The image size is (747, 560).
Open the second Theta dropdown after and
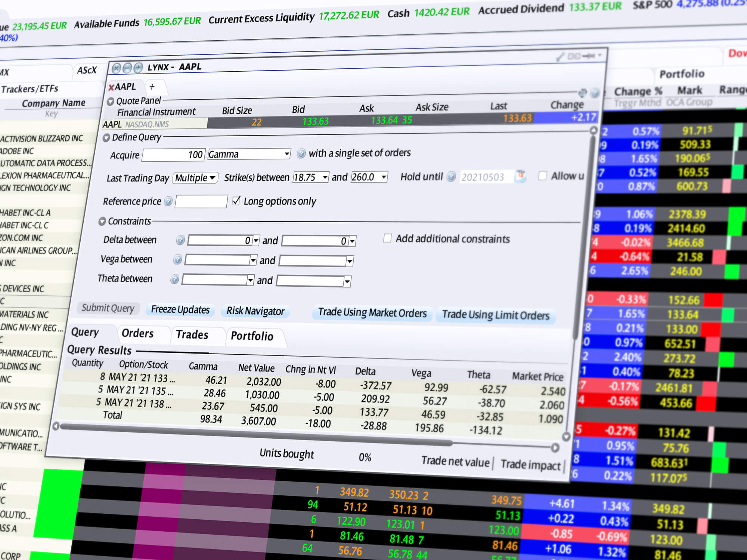[x=347, y=281]
